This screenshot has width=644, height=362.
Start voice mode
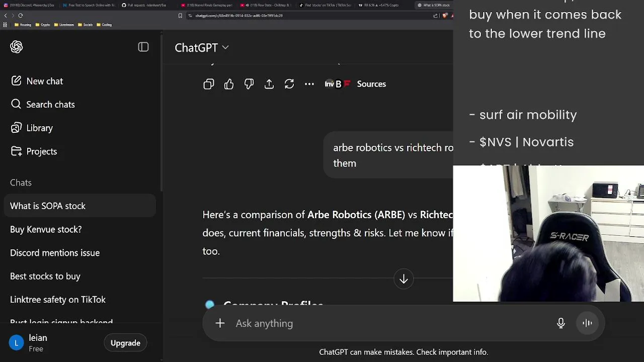click(x=587, y=323)
